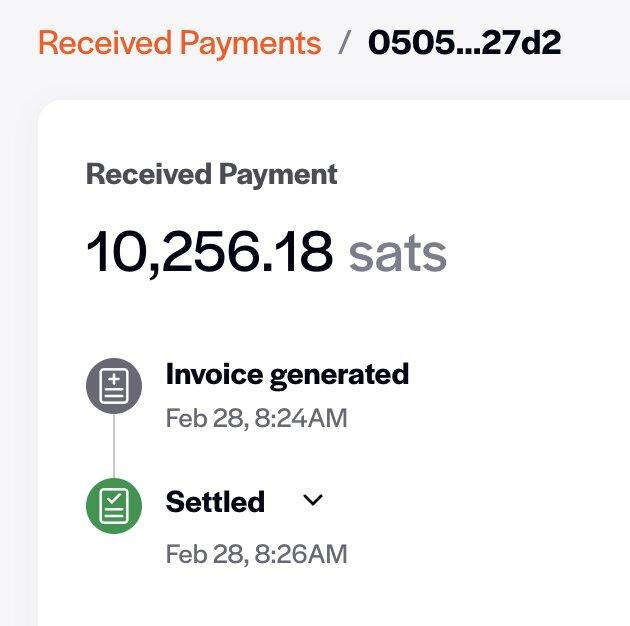Click the Feb 28, 8:26AM timestamp
Screen dimensions: 630x626
pyautogui.click(x=256, y=553)
